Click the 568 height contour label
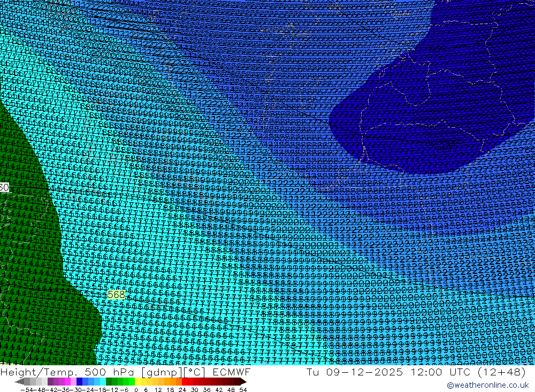Image resolution: width=535 pixels, height=392 pixels. point(116,295)
